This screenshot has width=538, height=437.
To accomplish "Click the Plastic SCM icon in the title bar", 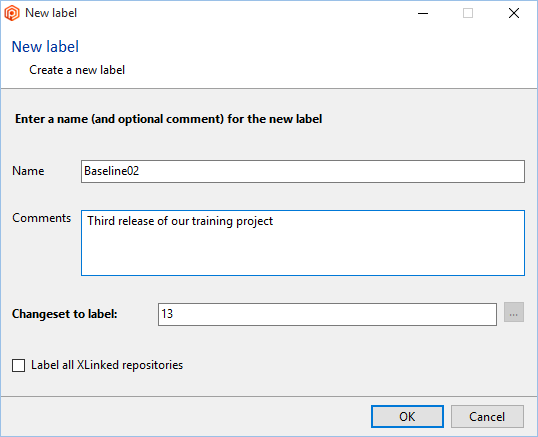I will point(12,13).
